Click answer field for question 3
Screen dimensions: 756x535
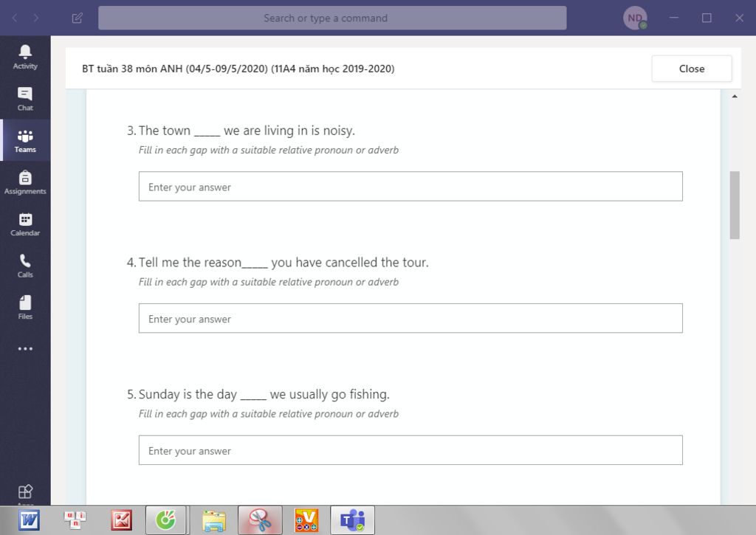[410, 187]
